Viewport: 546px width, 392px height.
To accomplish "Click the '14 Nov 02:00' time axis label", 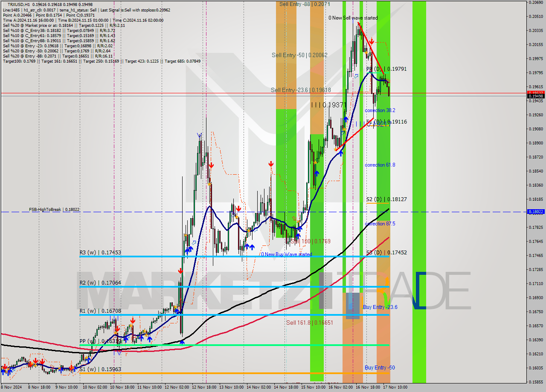I will coord(260,387).
